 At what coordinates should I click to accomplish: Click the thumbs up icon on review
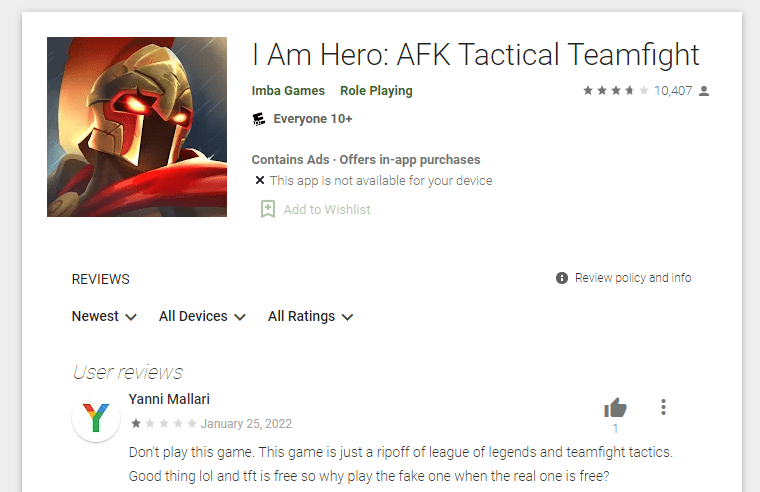(615, 407)
